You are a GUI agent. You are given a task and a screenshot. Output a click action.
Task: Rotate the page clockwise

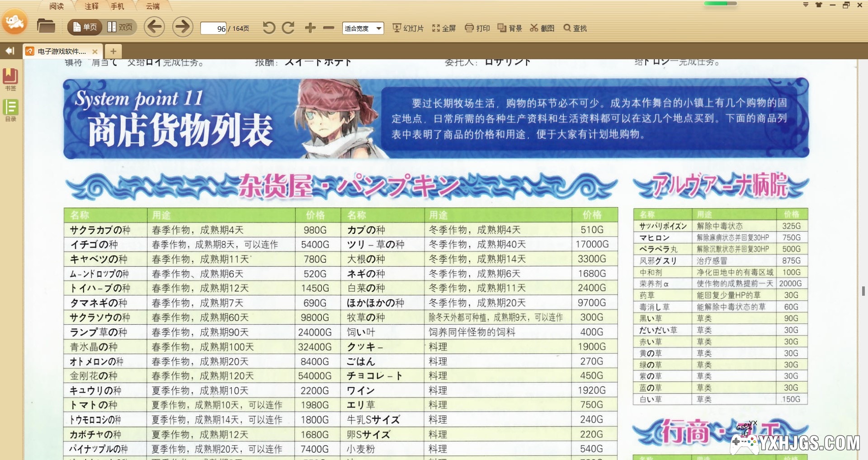coord(288,28)
